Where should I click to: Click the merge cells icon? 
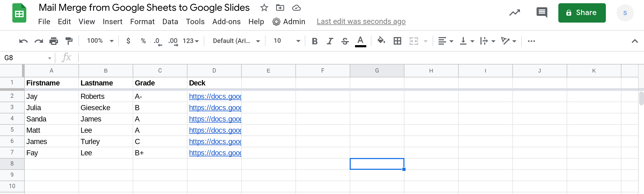[x=414, y=41]
